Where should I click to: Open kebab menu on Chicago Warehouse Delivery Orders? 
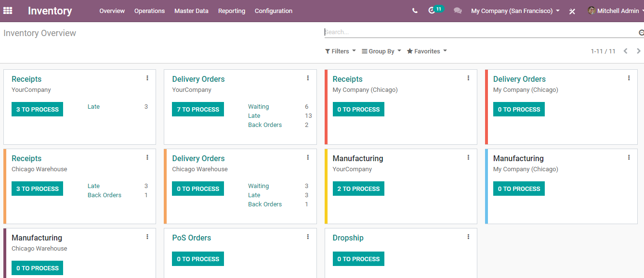click(308, 157)
